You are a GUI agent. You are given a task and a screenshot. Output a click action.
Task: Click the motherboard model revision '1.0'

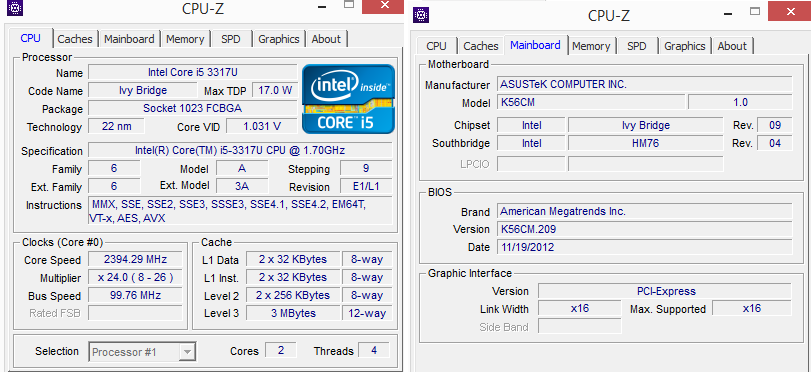coord(740,102)
